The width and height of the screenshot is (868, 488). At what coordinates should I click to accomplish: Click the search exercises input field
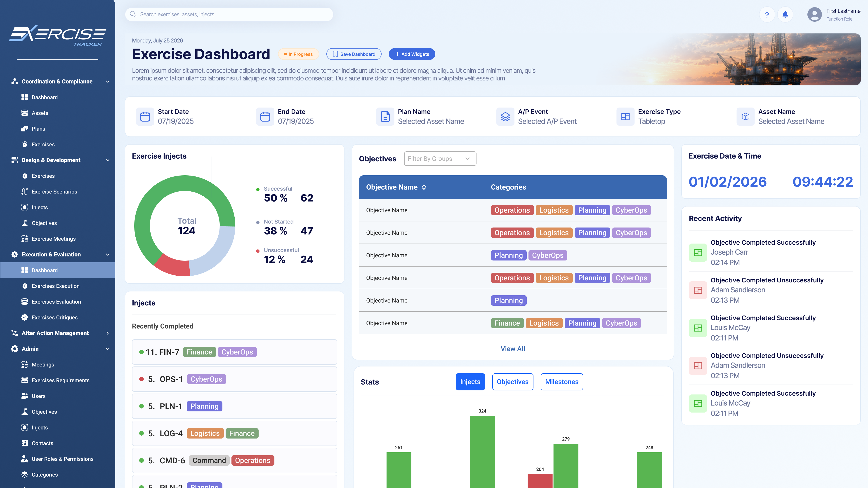[229, 14]
